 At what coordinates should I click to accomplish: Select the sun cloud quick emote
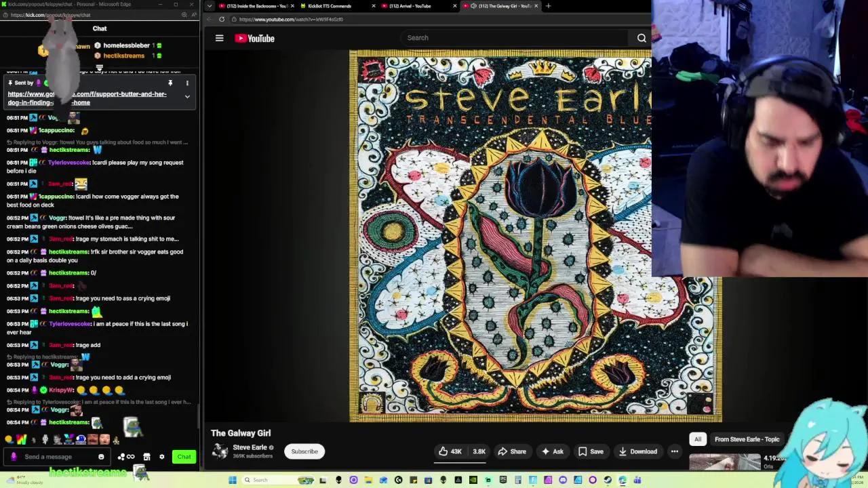click(9, 440)
